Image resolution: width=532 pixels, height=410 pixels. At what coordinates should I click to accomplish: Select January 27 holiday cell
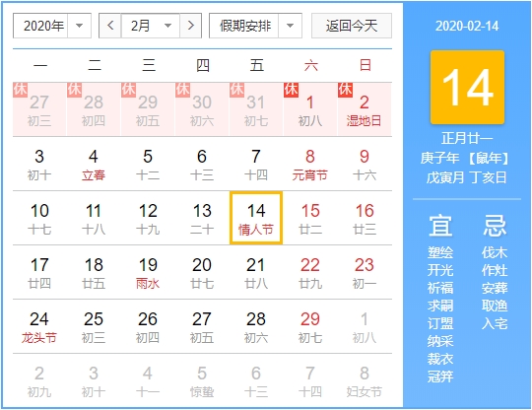pyautogui.click(x=39, y=109)
